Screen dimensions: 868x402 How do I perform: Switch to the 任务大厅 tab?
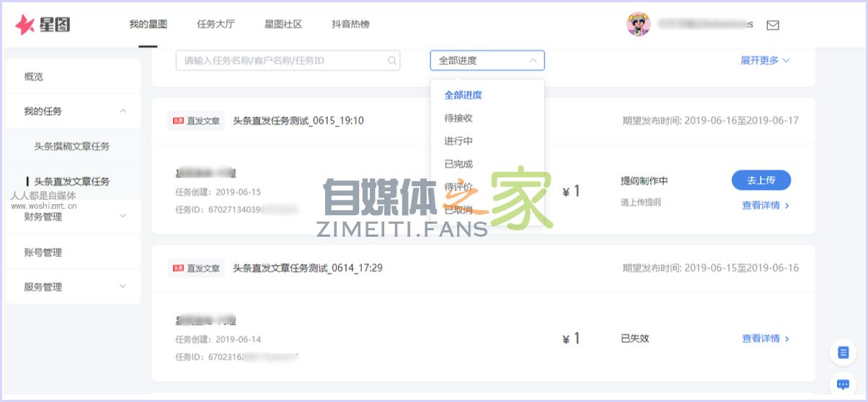(216, 25)
